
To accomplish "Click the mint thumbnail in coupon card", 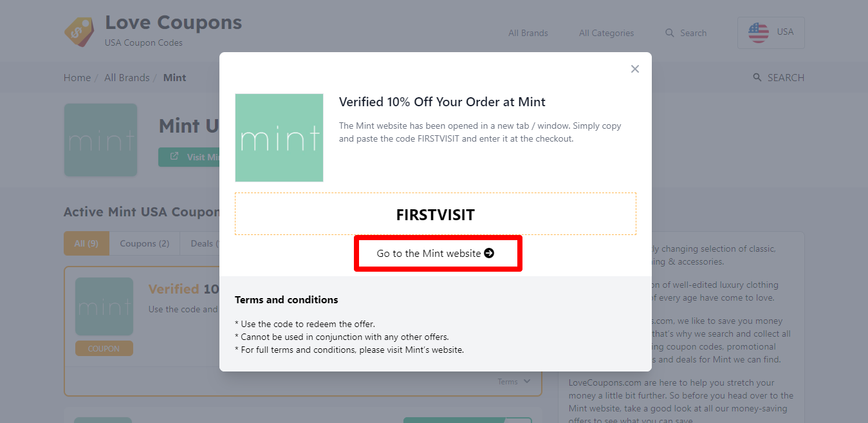I will [x=104, y=306].
